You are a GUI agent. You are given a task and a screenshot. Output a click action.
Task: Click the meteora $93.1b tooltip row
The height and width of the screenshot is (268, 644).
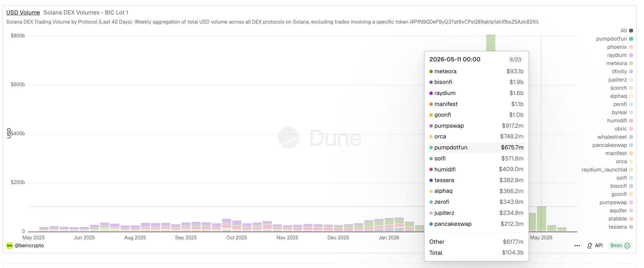(476, 71)
